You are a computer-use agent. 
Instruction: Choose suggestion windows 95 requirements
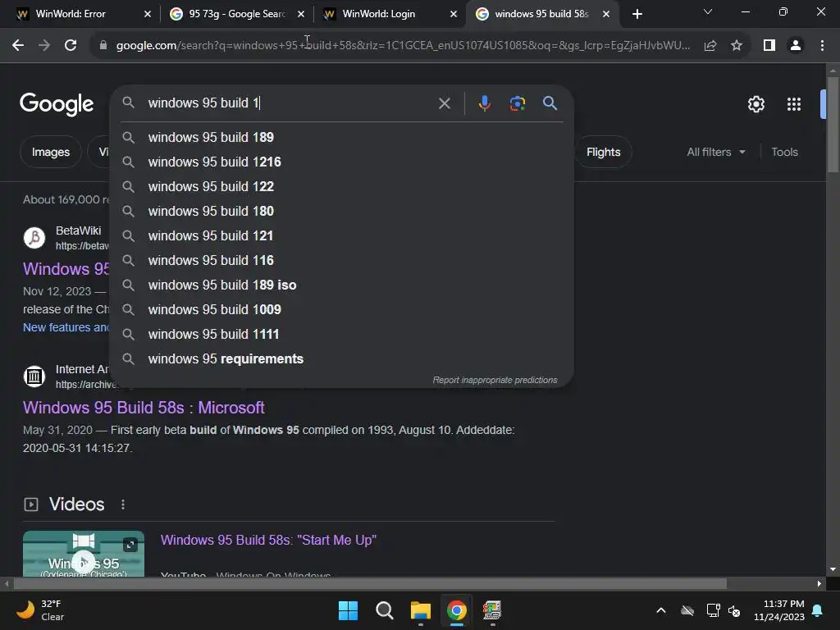341,359
